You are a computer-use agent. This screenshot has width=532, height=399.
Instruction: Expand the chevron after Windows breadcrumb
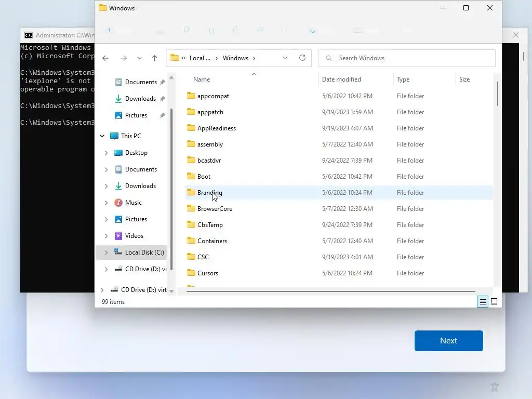[254, 58]
